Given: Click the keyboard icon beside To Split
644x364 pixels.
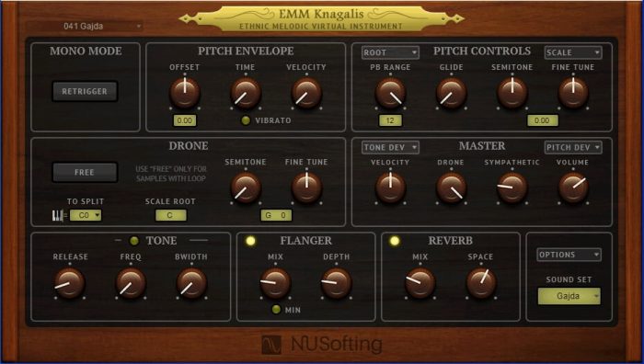Looking at the screenshot, I should [x=58, y=215].
